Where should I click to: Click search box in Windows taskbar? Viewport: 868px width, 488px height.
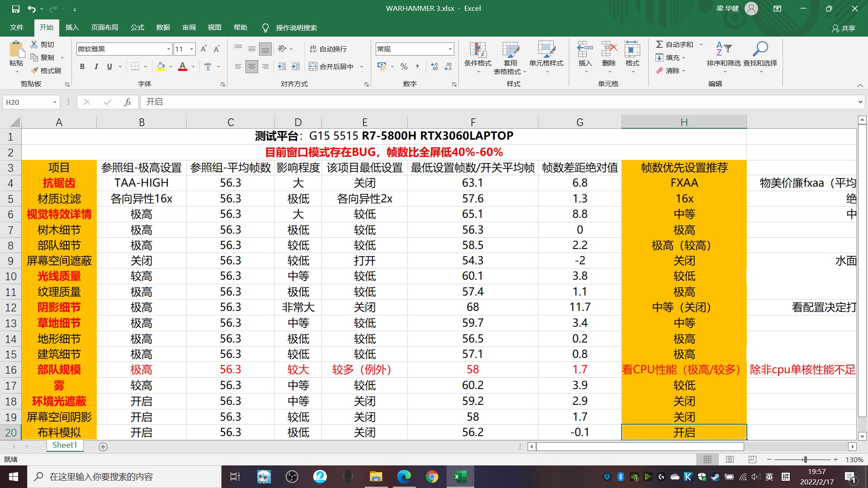click(x=124, y=477)
